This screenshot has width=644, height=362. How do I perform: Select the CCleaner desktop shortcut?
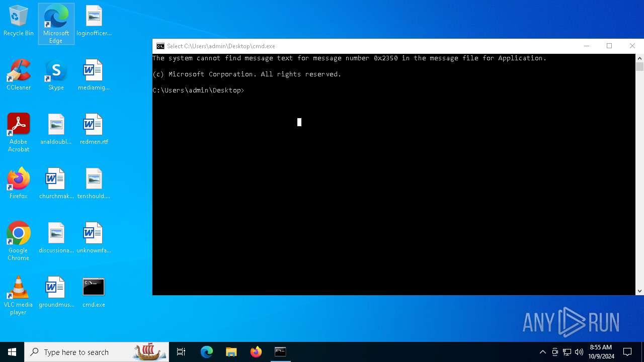point(19,75)
